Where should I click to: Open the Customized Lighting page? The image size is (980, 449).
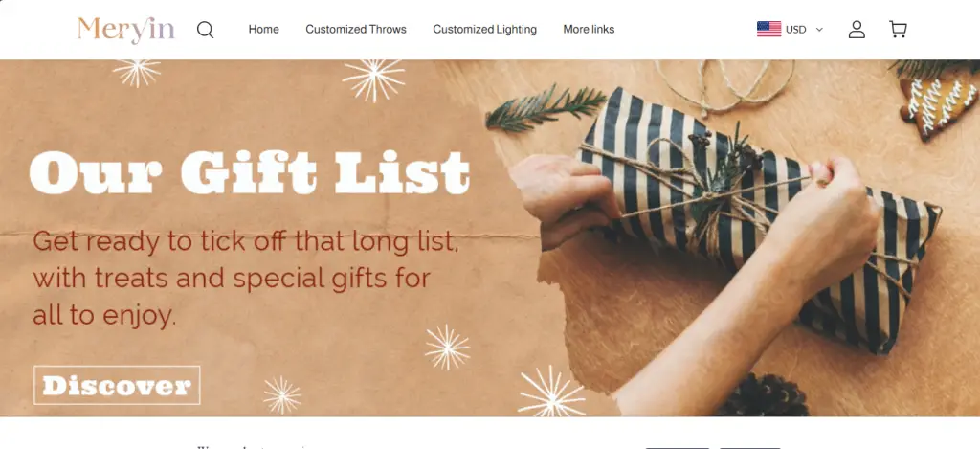point(484,30)
